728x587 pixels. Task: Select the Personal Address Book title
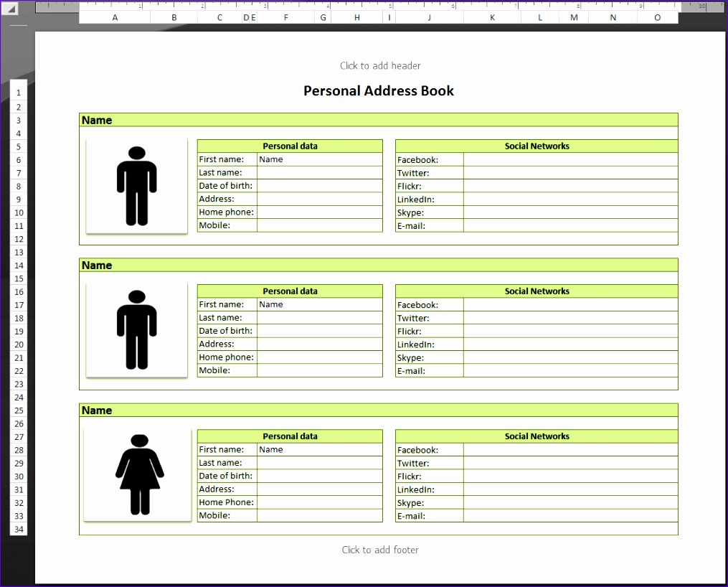tap(379, 90)
